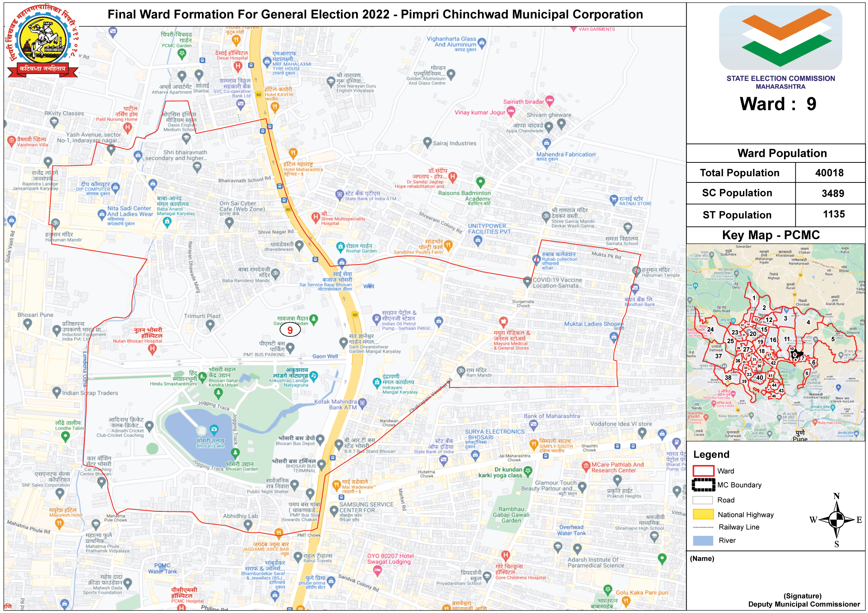Click the Patil Nursing Home hospital marker
The height and width of the screenshot is (613, 868).
coord(128,128)
